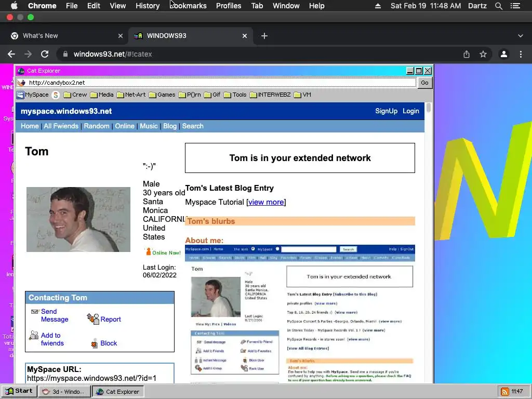
Task: Open the Net-Art bookmark folder
Action: tap(131, 95)
